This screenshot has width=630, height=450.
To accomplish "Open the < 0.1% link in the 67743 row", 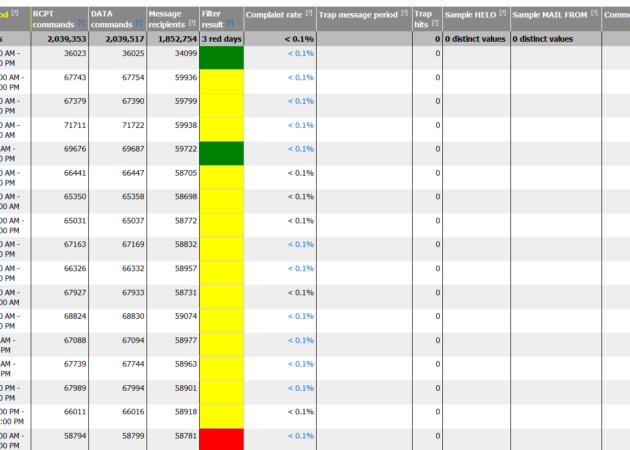I will [x=301, y=78].
